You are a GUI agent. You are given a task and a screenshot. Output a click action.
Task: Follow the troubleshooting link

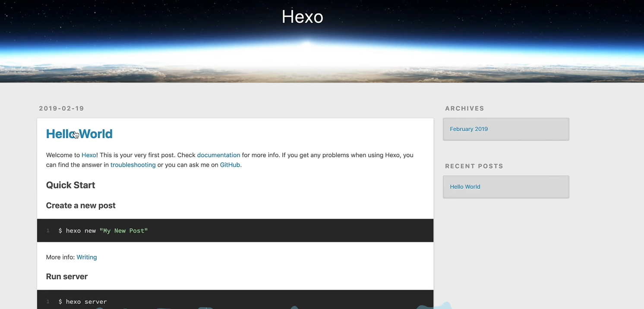click(x=133, y=165)
